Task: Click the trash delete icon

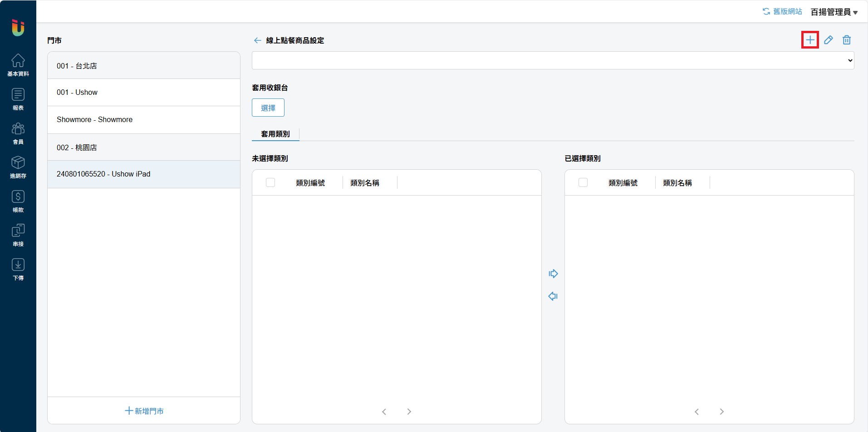Action: [846, 40]
